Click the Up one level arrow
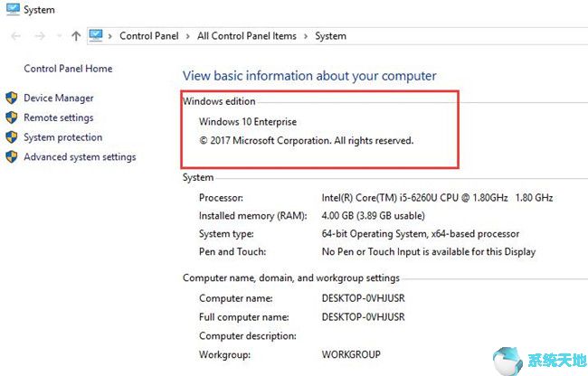This screenshot has height=376, width=588. 76,36
